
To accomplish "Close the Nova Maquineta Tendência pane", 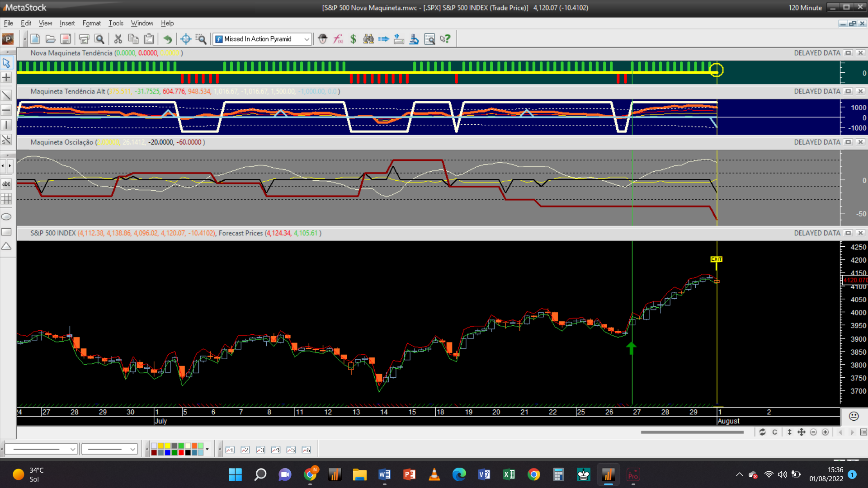I will (860, 53).
